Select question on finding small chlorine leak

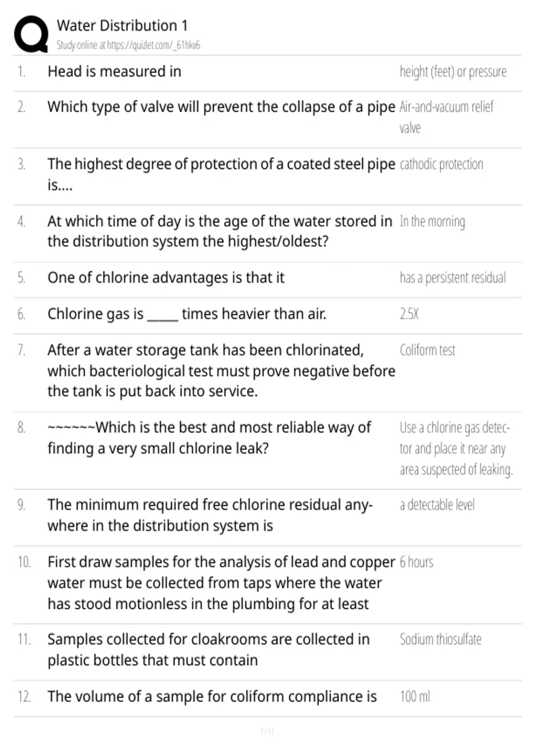[x=209, y=438]
